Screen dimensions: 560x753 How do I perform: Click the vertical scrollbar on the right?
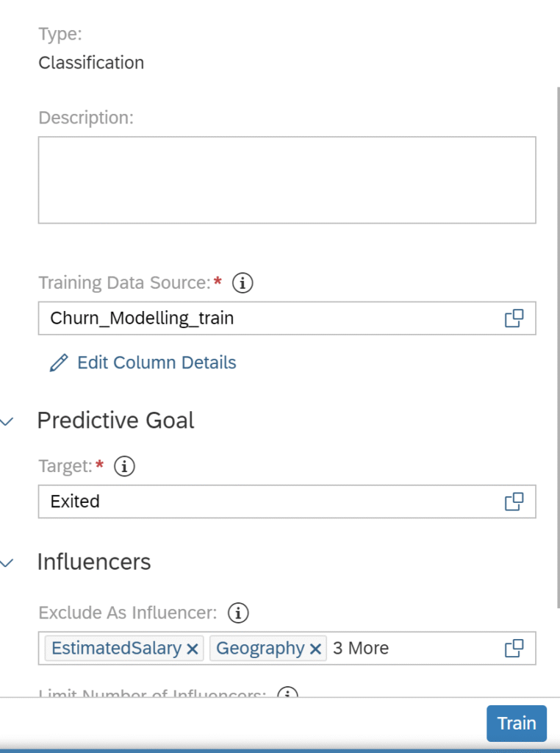(558, 347)
